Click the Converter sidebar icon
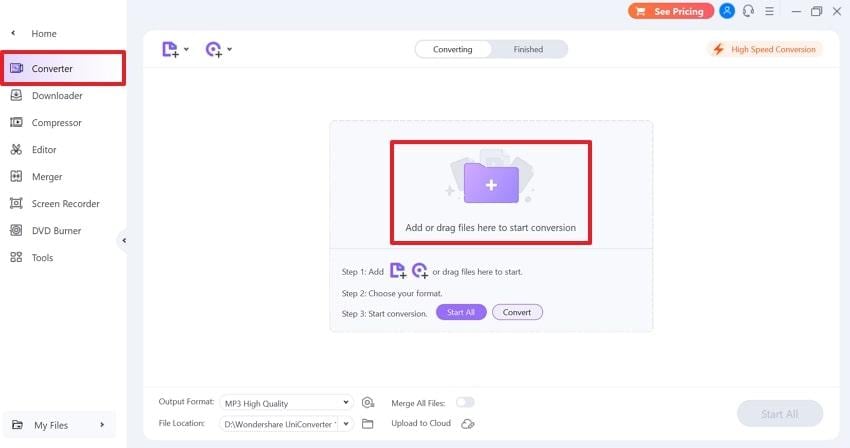 (x=16, y=68)
